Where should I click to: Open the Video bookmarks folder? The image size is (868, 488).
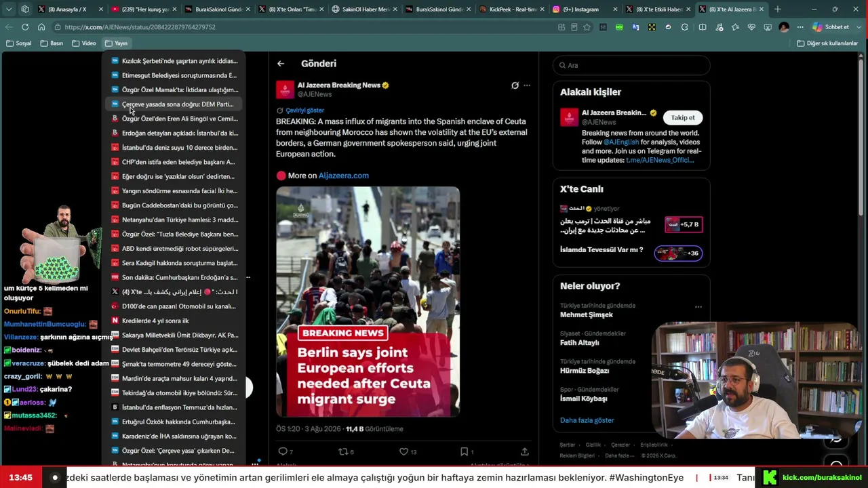[84, 43]
